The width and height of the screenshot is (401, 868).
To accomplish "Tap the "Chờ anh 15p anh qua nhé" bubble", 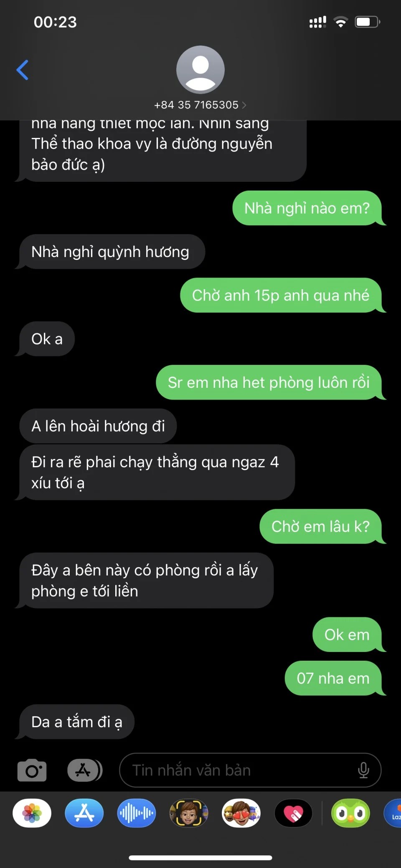I will pyautogui.click(x=282, y=295).
